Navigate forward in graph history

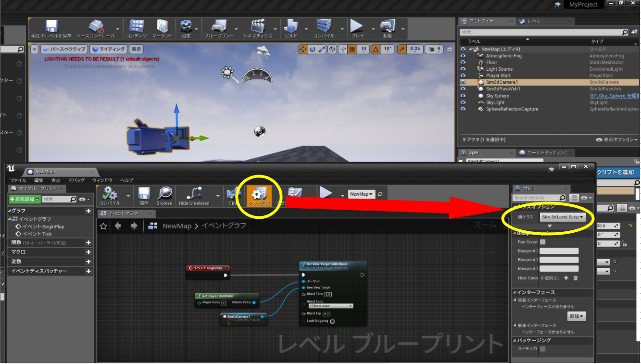tap(134, 226)
